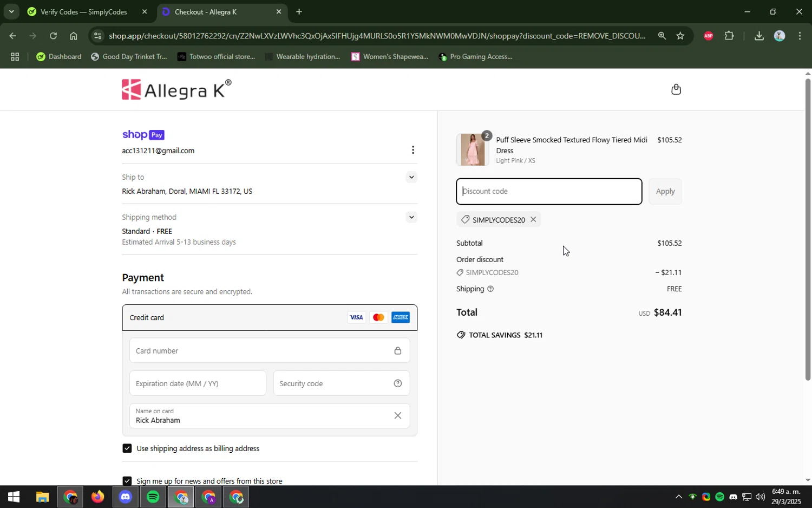Click the Apply discount button
This screenshot has height=508, width=812.
click(x=665, y=191)
